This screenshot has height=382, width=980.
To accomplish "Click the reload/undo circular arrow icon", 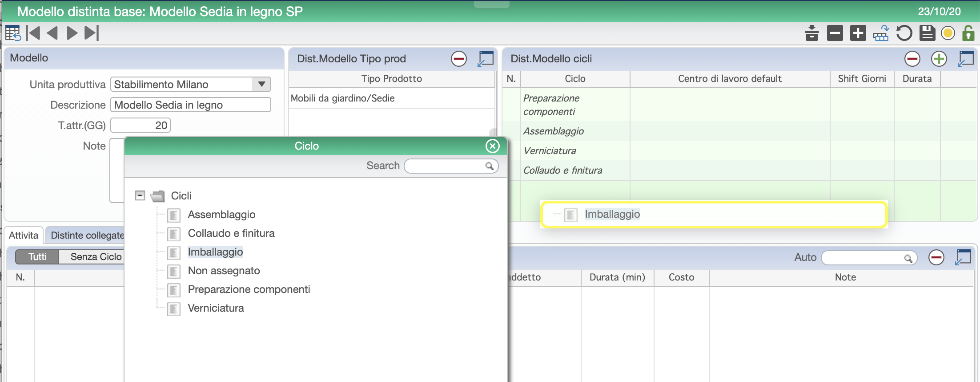I will (904, 33).
